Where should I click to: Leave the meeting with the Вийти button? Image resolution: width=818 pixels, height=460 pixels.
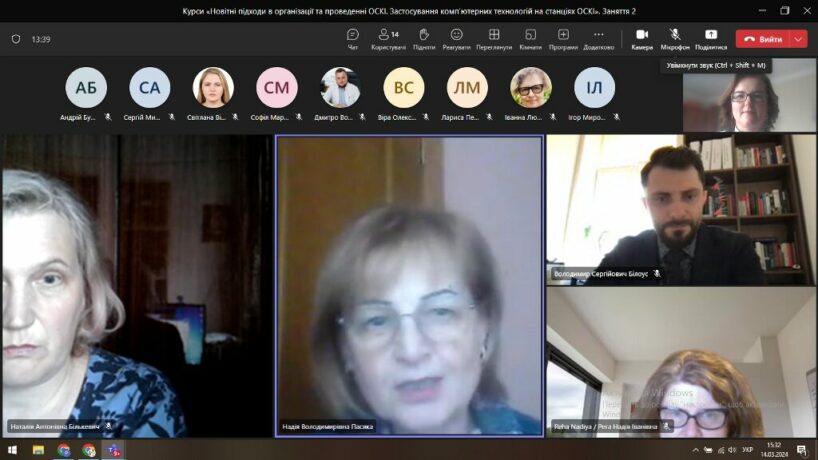764,39
